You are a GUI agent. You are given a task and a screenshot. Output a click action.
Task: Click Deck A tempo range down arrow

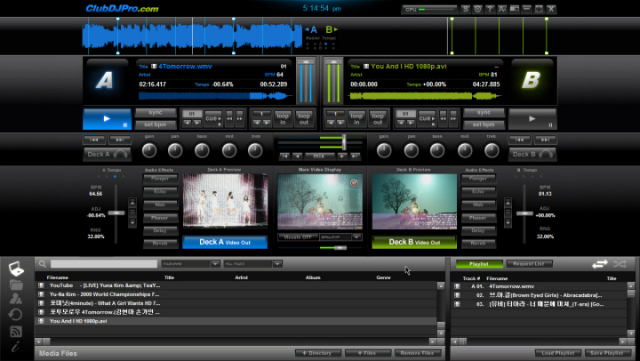(132, 222)
